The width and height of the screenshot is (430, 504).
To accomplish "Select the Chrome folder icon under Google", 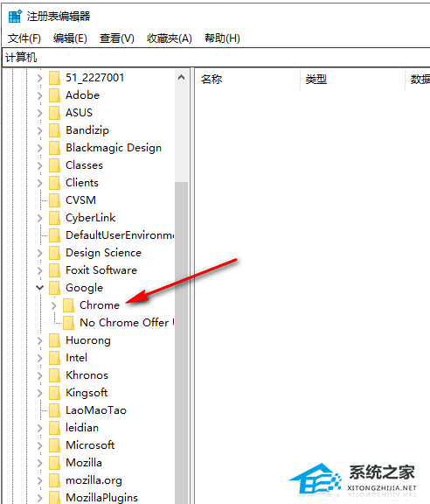I will coord(69,305).
